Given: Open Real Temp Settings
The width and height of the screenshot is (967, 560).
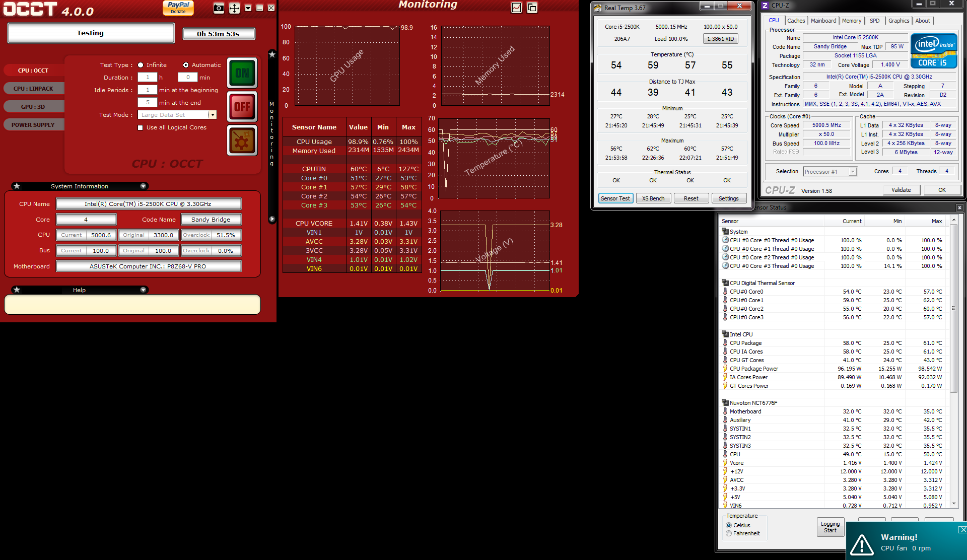Looking at the screenshot, I should (x=728, y=198).
